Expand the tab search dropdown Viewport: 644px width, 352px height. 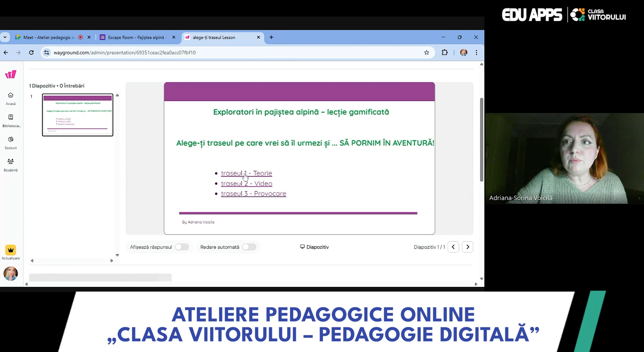[x=5, y=37]
